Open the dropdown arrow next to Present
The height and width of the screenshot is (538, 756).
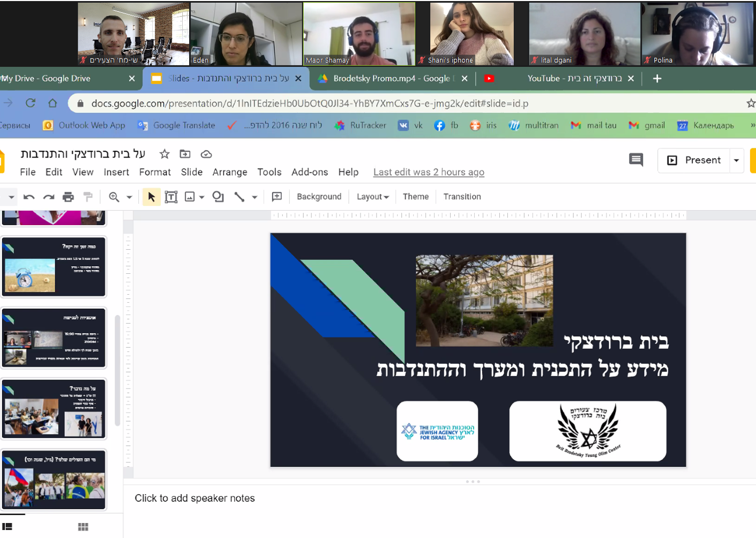pyautogui.click(x=737, y=160)
